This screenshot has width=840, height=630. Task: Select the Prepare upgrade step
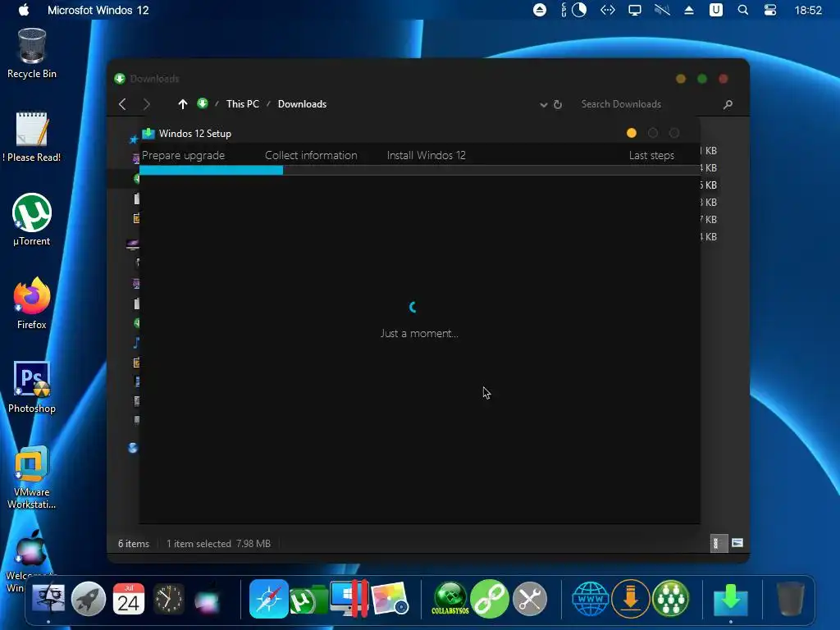[x=183, y=155]
